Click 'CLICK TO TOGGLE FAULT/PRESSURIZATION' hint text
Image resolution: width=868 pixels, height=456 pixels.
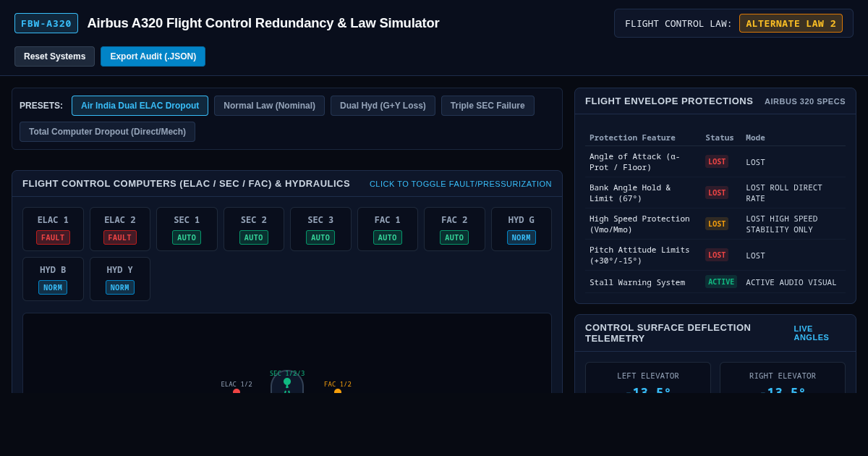click(461, 184)
